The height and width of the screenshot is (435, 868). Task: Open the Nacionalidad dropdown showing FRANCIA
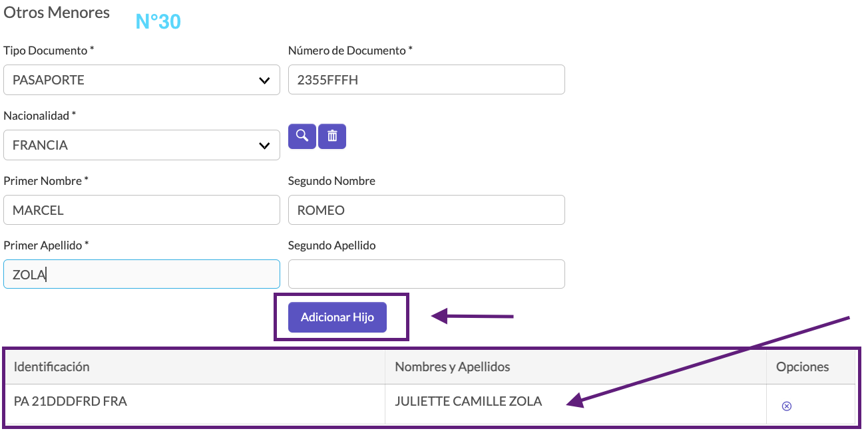coord(142,145)
